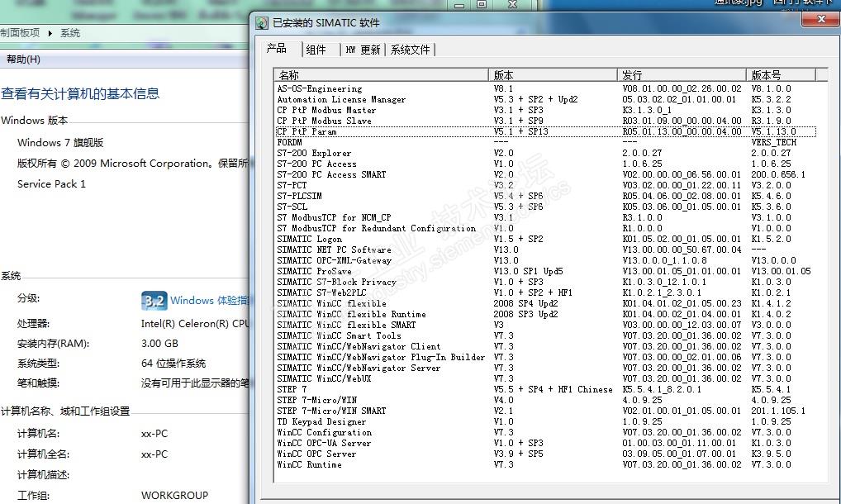841x504 pixels.
Task: Select the SIMATIC WinCC flexible SMART row
Action: [x=545, y=325]
